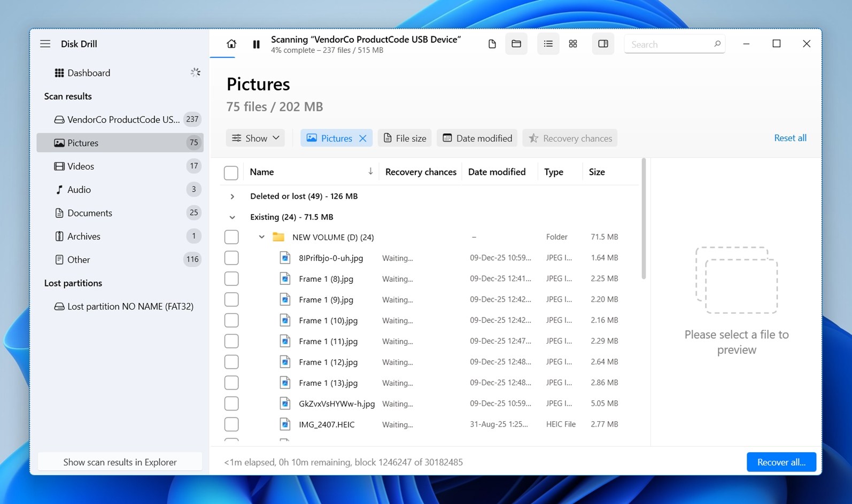The image size is (852, 504).
Task: Click into the Search field
Action: pos(675,44)
